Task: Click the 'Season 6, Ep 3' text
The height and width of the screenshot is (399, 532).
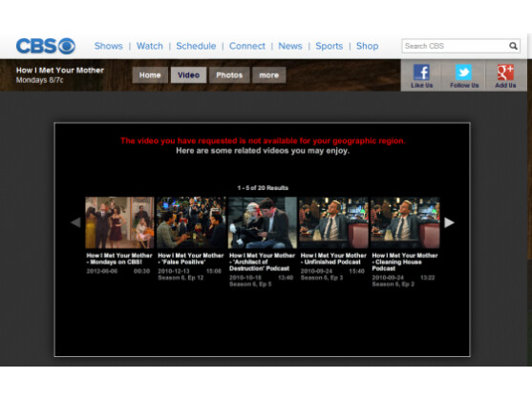Action: (322, 278)
